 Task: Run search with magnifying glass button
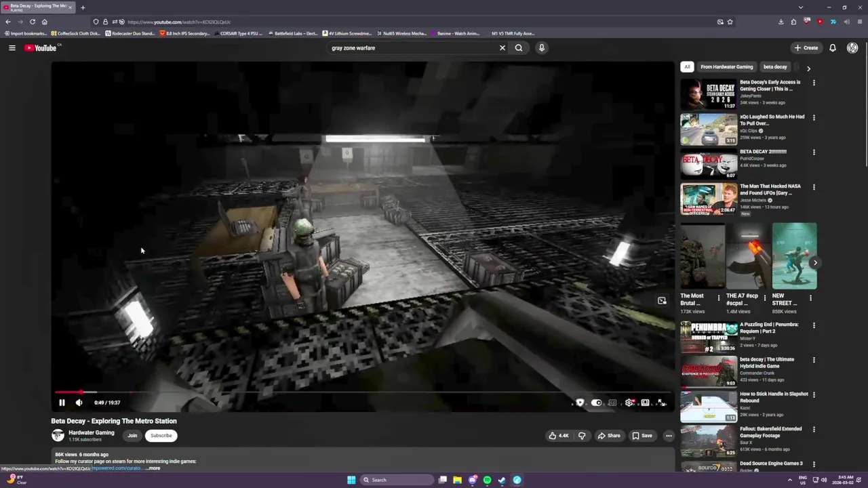pos(519,47)
